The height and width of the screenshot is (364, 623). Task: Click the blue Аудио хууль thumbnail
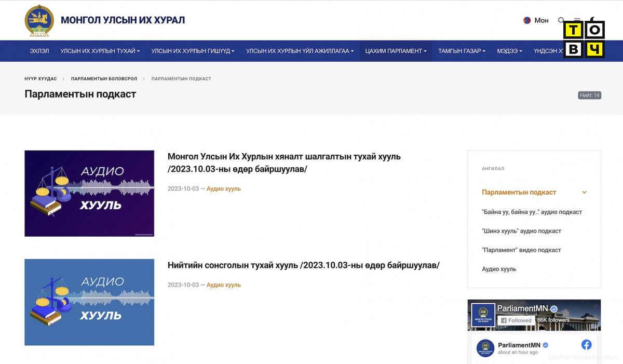(89, 302)
